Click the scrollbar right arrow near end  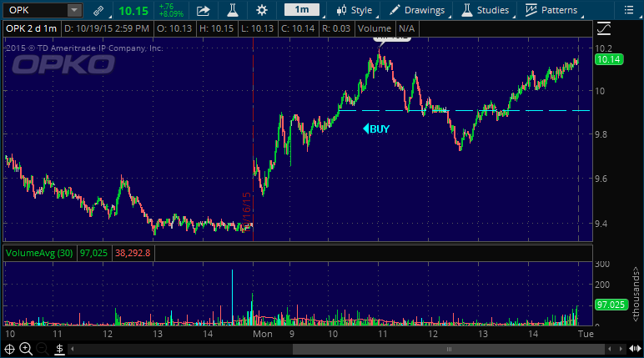tap(621, 349)
